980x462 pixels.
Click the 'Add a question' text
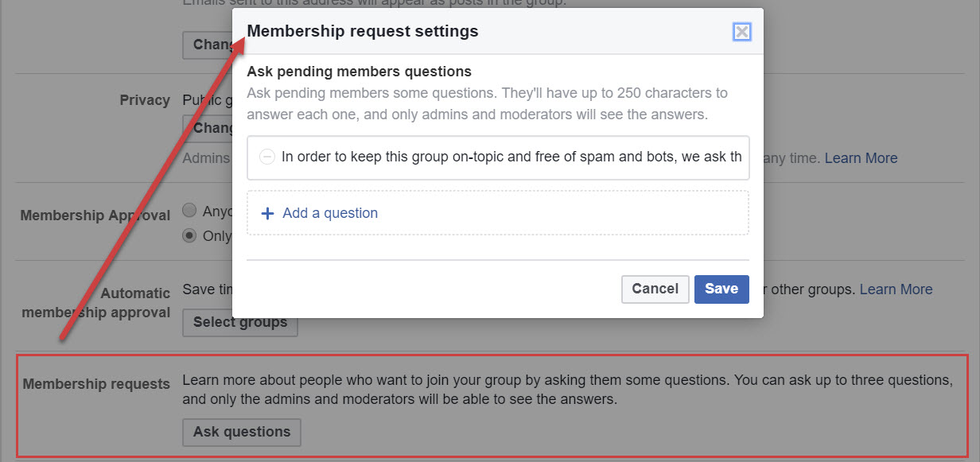click(330, 213)
